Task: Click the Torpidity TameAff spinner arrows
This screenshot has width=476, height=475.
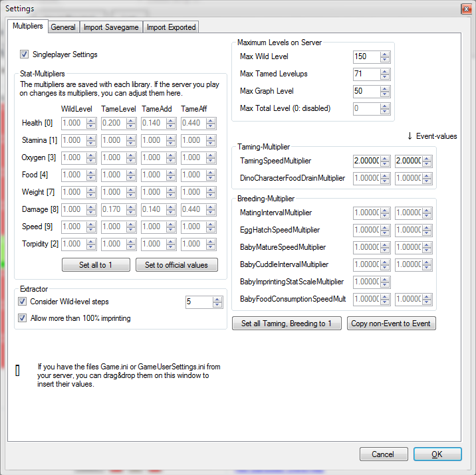Action: pyautogui.click(x=211, y=244)
